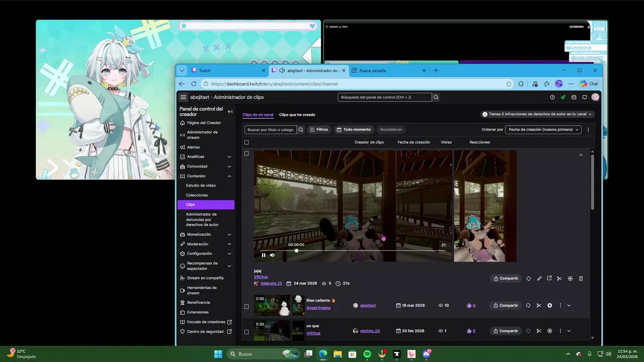
Task: Open Spotify from the taskbar
Action: 367,354
